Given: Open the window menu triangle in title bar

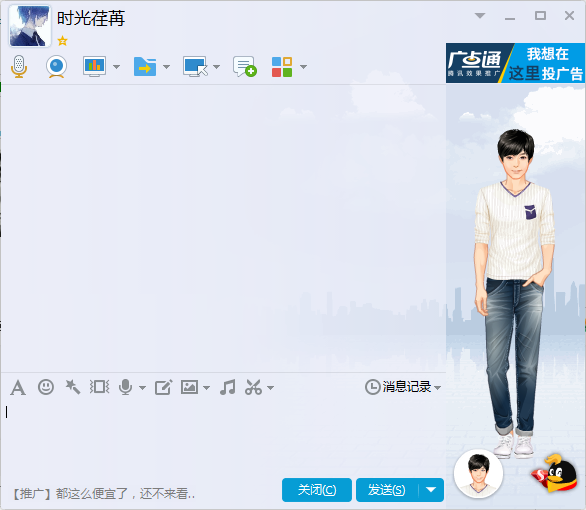Looking at the screenshot, I should [480, 16].
